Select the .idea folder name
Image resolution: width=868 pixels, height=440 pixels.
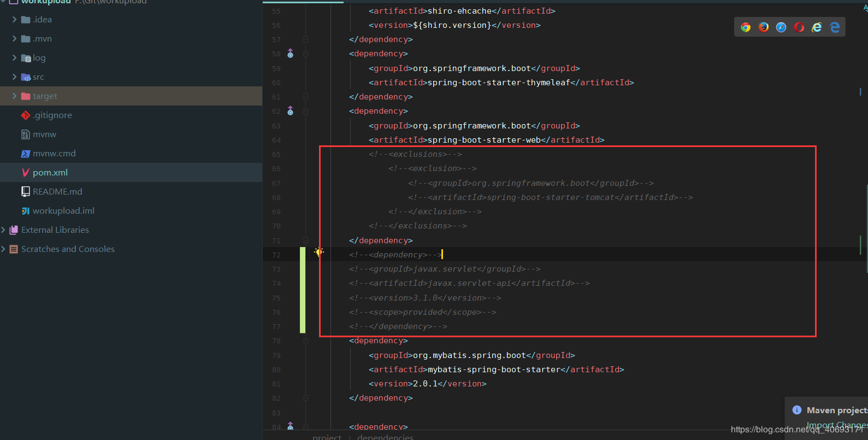click(42, 20)
